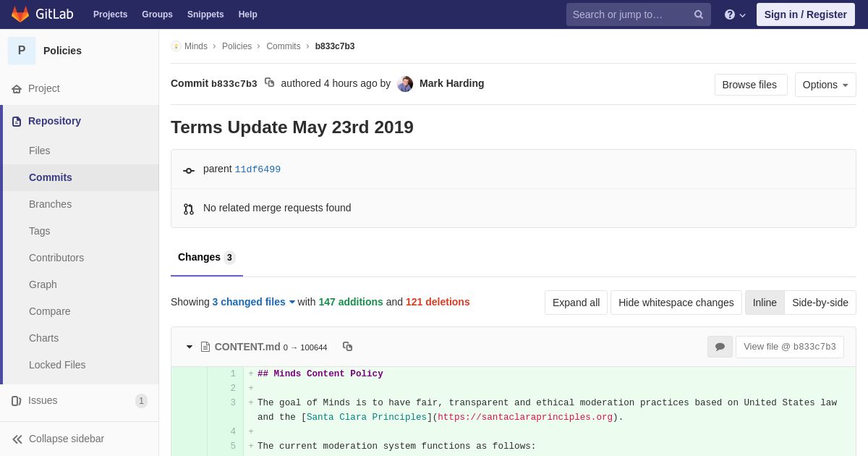Select the Changes tab
The image size is (868, 456).
(207, 258)
